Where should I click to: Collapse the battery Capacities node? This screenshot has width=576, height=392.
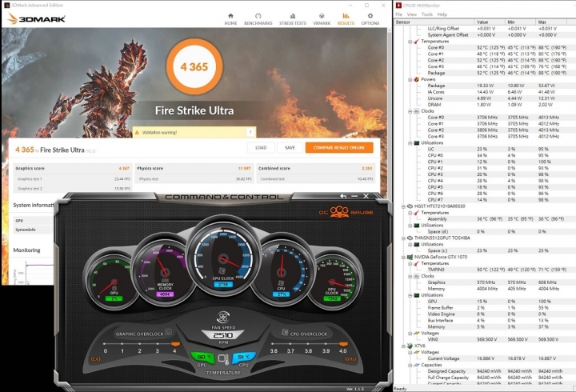coord(410,365)
